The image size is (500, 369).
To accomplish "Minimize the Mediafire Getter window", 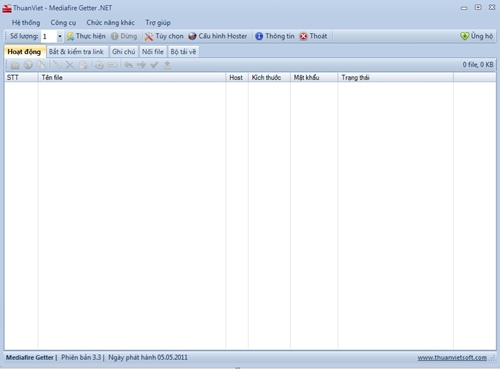I will point(464,8).
